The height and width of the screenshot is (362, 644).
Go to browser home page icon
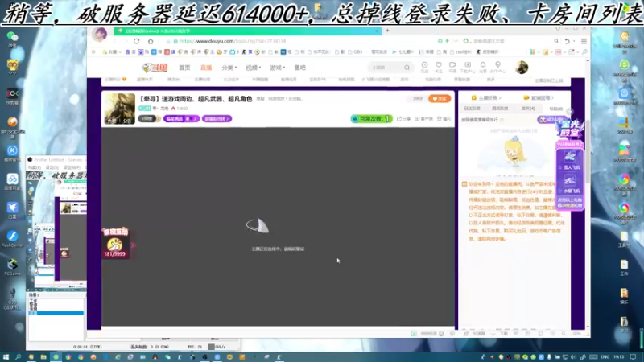pyautogui.click(x=151, y=41)
